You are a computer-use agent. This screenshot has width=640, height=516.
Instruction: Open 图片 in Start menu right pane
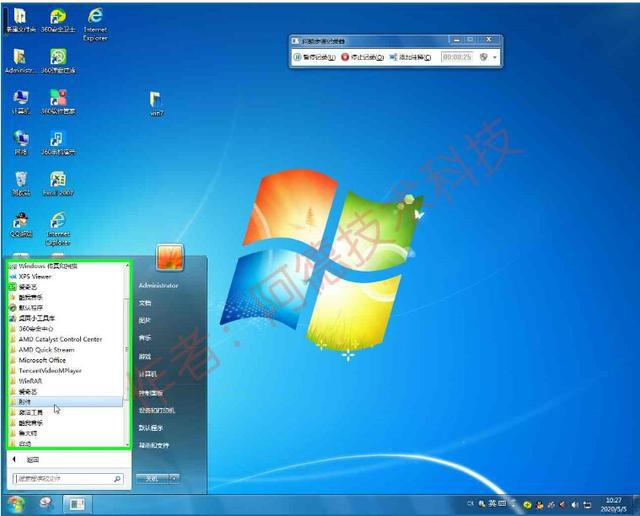[145, 320]
